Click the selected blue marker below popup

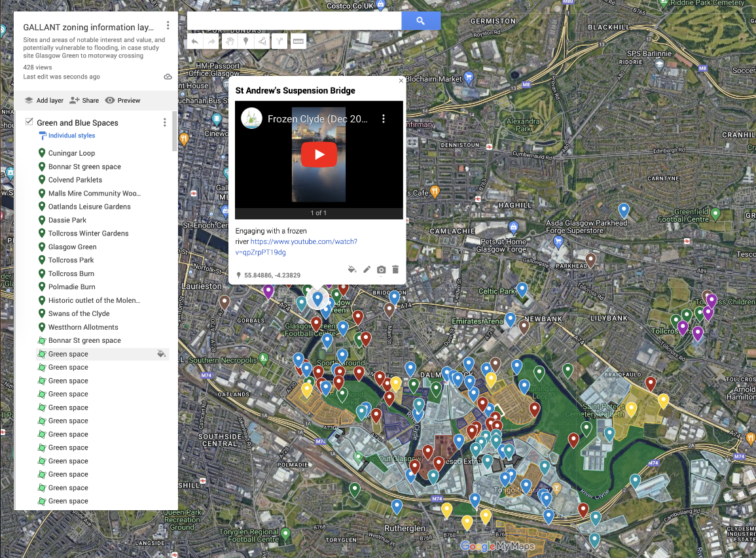[317, 299]
